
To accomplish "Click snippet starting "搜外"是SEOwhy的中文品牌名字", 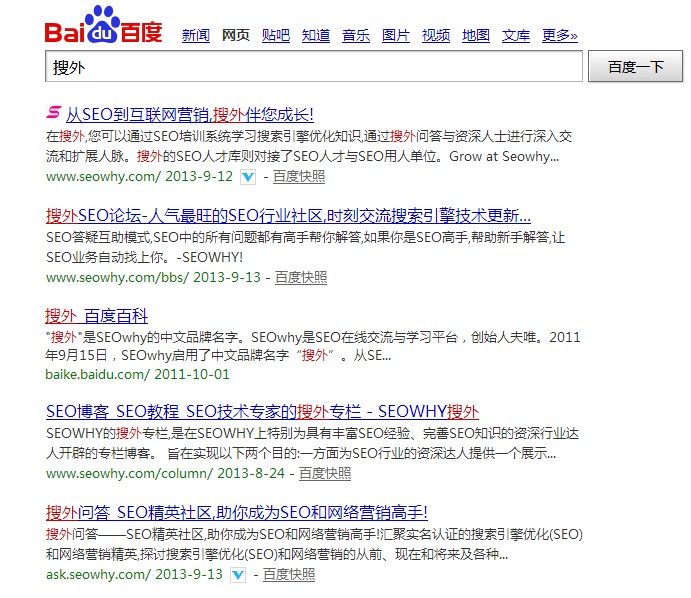I will click(312, 346).
